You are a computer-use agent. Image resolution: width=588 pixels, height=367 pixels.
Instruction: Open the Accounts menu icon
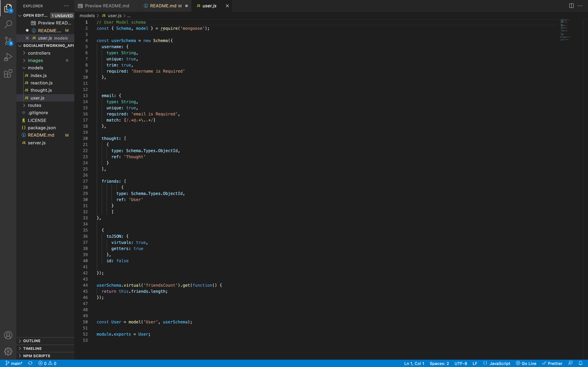(x=8, y=335)
